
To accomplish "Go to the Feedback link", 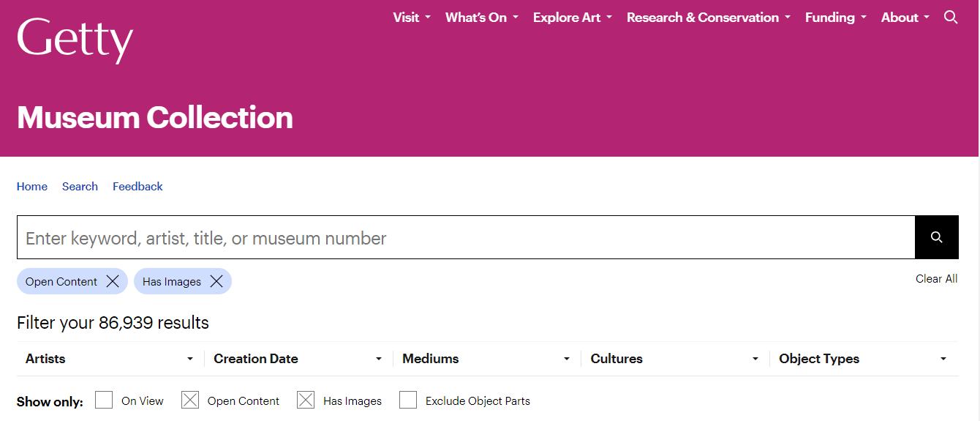I will [137, 187].
